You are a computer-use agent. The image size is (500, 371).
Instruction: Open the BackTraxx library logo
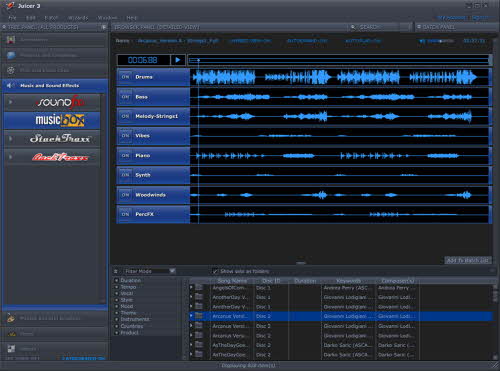[x=60, y=157]
